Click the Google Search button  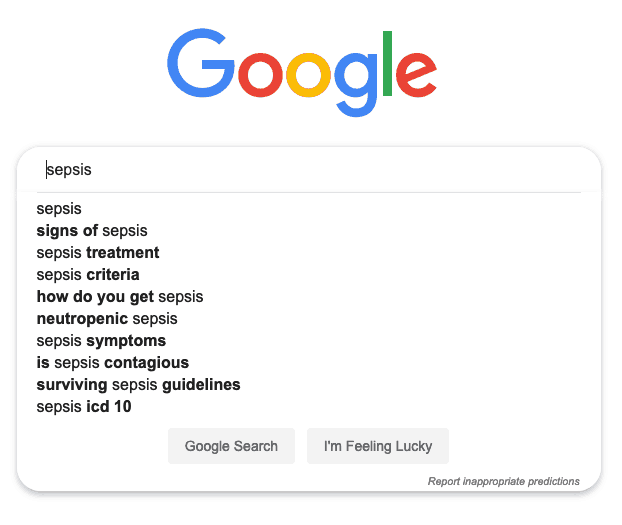pyautogui.click(x=231, y=446)
